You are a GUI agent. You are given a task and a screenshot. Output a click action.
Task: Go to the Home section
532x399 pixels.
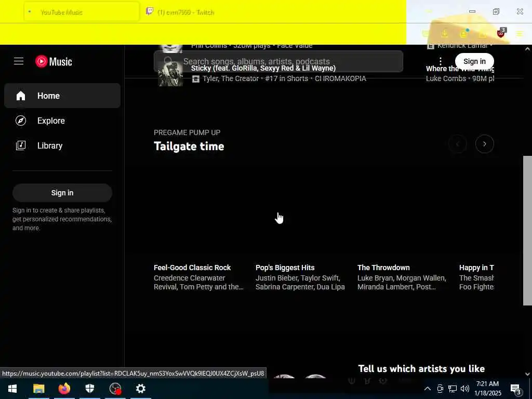click(x=62, y=96)
